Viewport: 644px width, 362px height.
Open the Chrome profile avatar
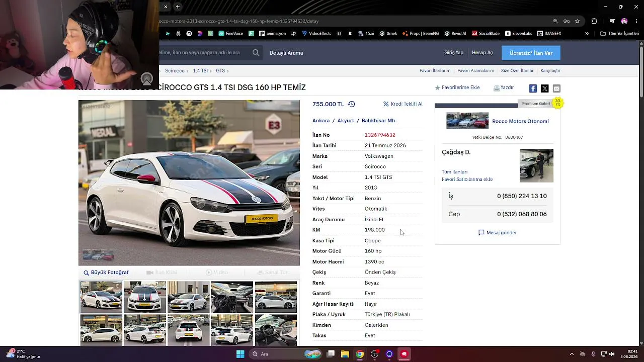point(624,21)
